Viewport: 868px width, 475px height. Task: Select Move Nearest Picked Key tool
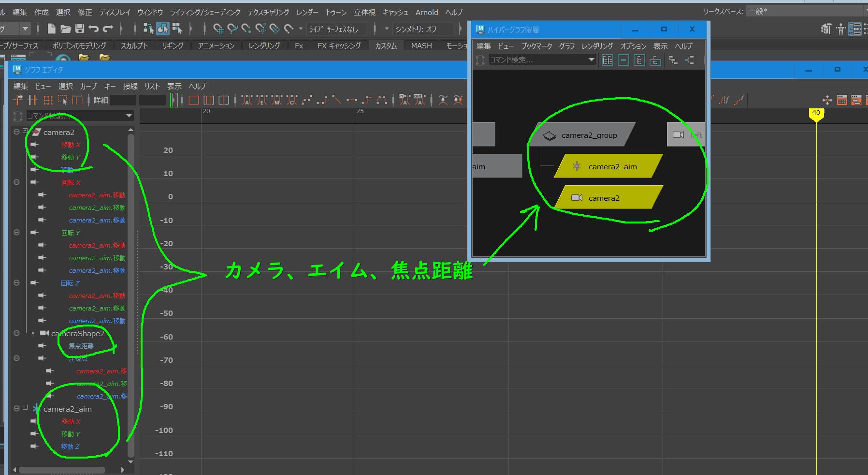(18, 100)
